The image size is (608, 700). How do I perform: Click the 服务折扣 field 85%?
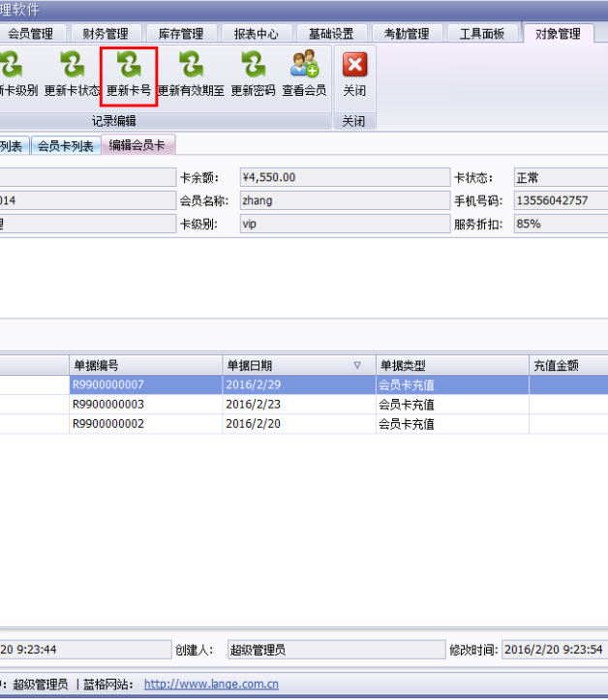561,224
